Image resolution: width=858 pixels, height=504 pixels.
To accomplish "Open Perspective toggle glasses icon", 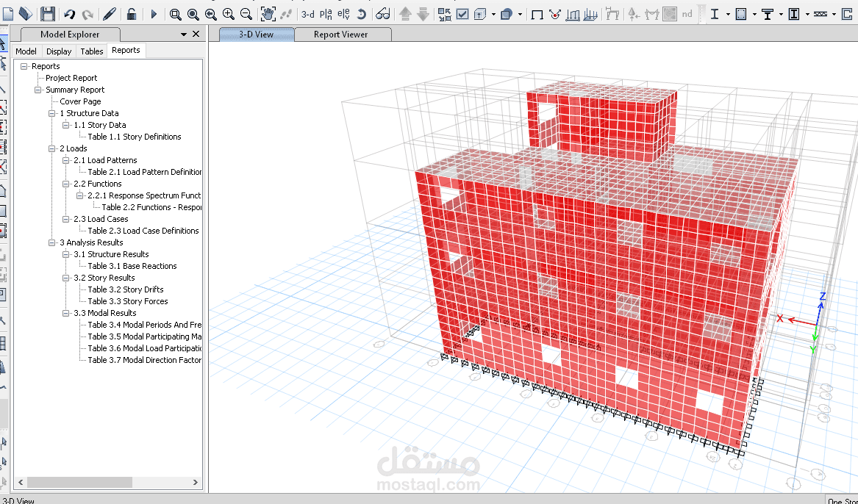I will click(383, 14).
